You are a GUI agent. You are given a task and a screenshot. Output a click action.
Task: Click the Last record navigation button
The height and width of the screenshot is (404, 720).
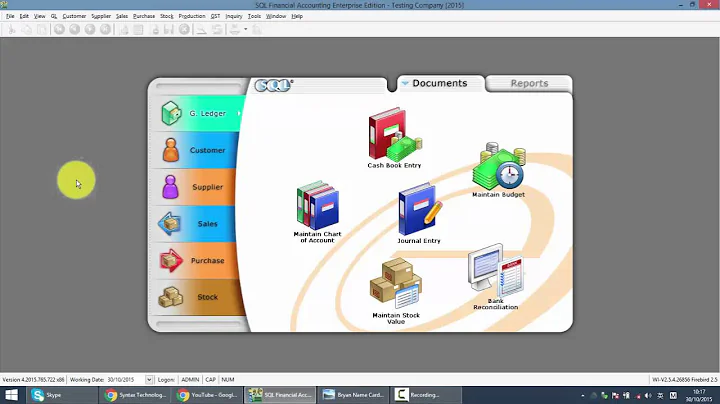click(105, 29)
